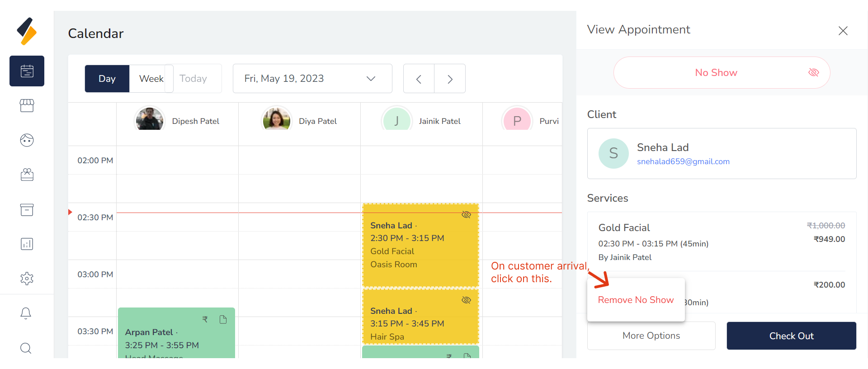The width and height of the screenshot is (868, 369).
Task: Click the Check Out button
Action: [791, 336]
